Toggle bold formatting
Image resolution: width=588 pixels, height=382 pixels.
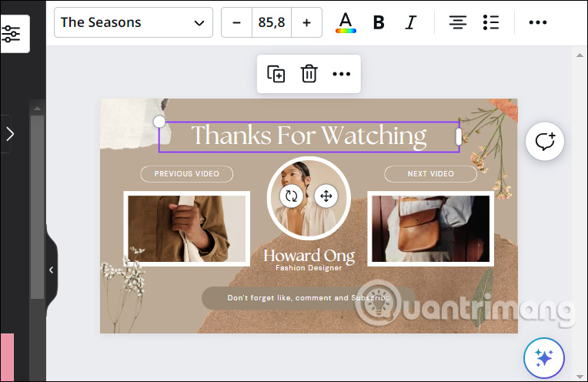pos(379,22)
